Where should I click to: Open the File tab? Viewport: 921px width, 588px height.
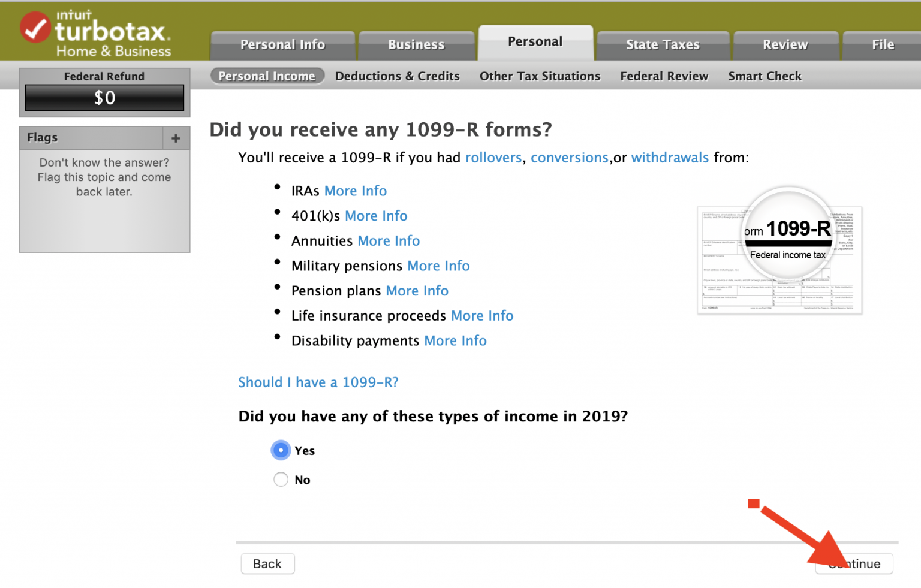pos(882,44)
